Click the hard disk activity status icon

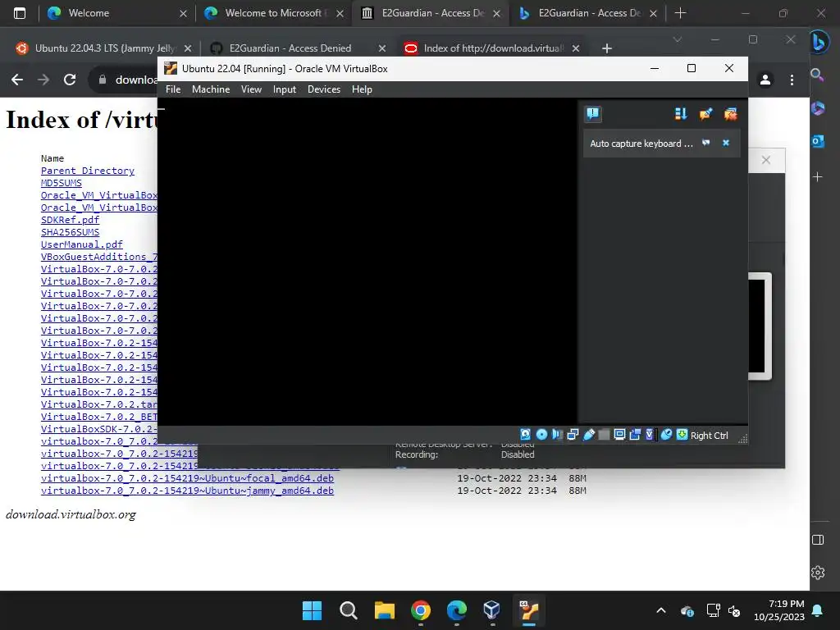point(526,435)
